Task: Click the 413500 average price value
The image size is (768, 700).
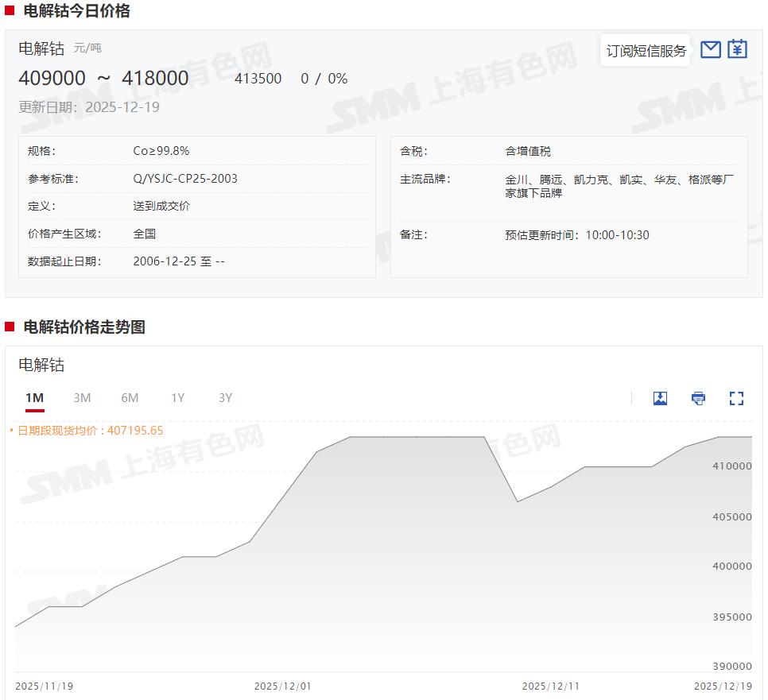Action: [x=258, y=79]
